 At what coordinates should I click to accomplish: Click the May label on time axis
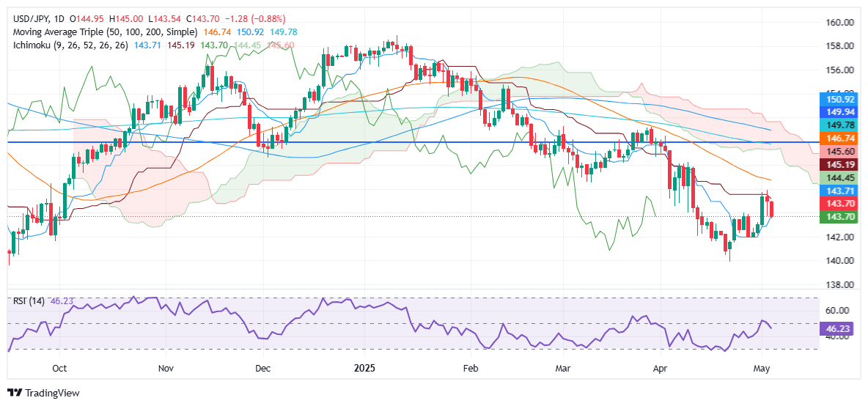click(762, 367)
